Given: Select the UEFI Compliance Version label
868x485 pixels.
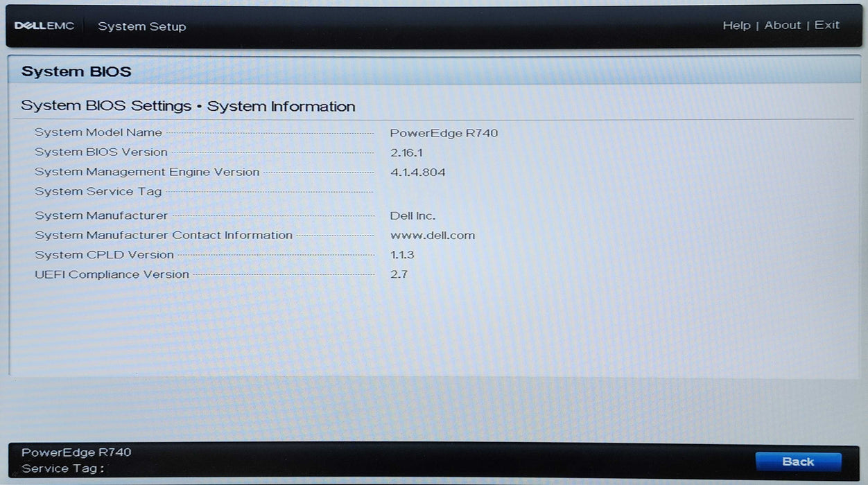Looking at the screenshot, I should pos(112,274).
